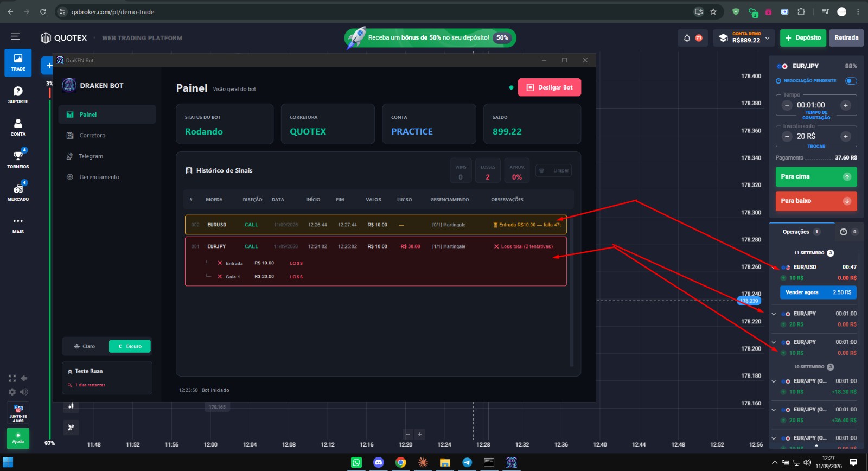Expand the first EUR/JPY operation entry

774,314
